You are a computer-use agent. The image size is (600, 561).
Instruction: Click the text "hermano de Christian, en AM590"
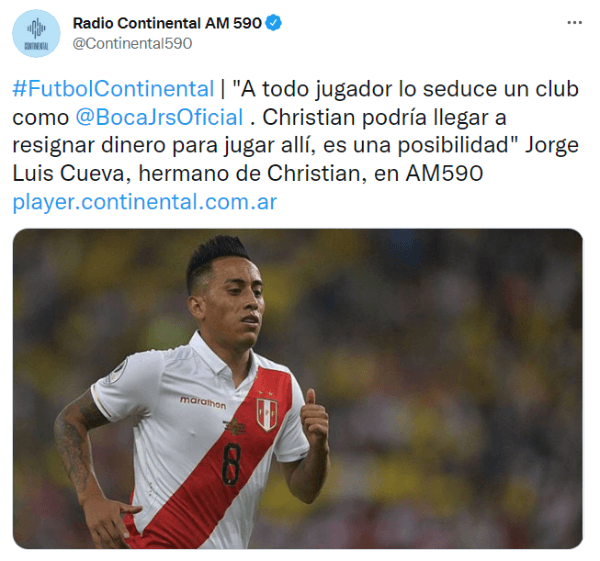(x=311, y=173)
